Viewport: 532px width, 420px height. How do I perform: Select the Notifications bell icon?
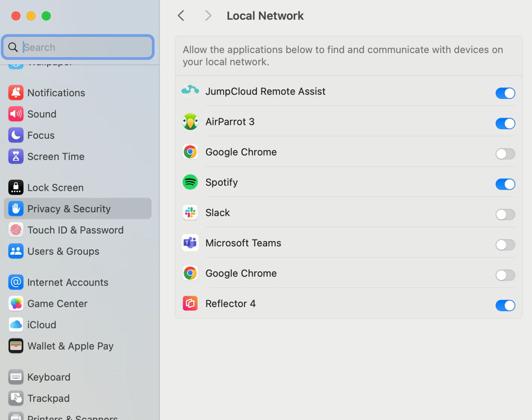[15, 93]
